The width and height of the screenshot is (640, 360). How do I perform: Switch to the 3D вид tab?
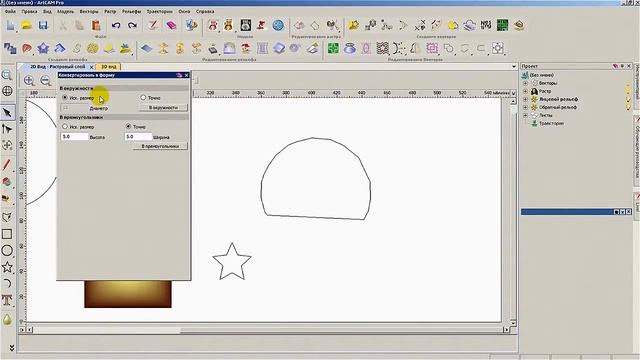pyautogui.click(x=109, y=67)
